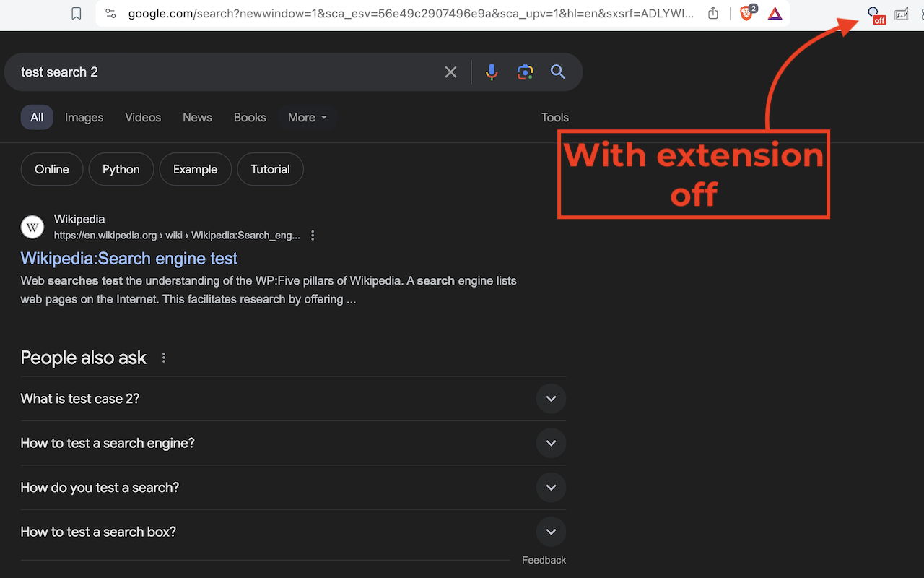924x578 pixels.
Task: Open the Tools button
Action: coord(555,118)
